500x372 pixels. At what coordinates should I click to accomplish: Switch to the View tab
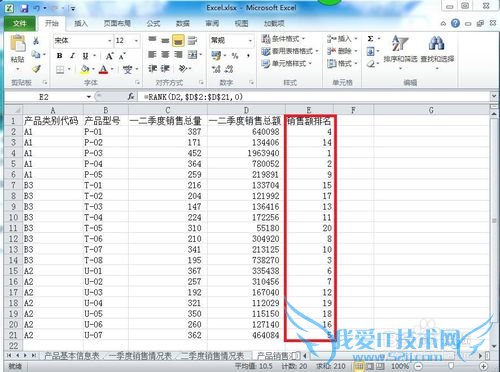241,23
